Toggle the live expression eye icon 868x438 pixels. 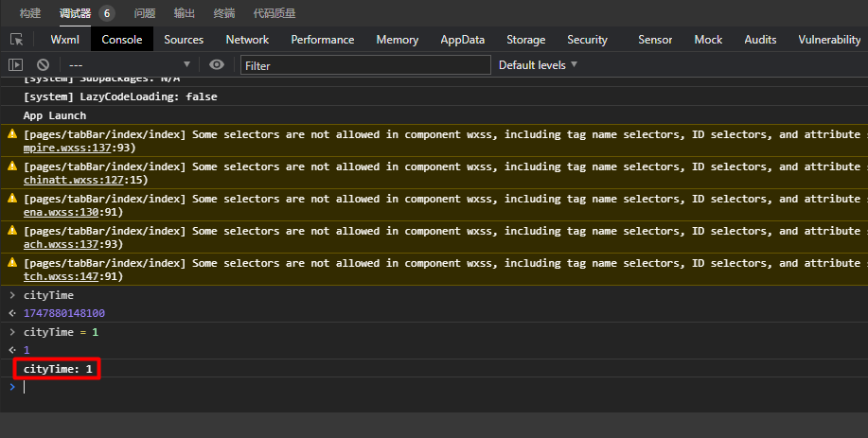coord(217,64)
